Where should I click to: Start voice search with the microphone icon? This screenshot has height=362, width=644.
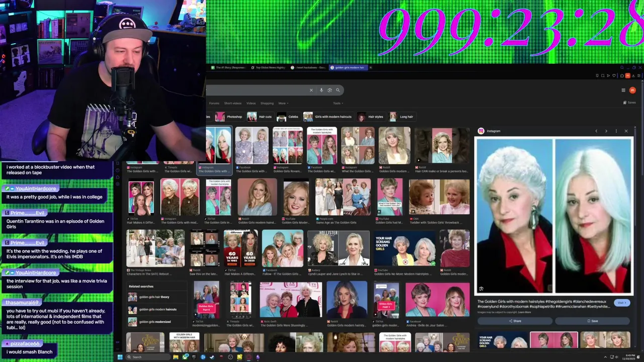pyautogui.click(x=321, y=90)
